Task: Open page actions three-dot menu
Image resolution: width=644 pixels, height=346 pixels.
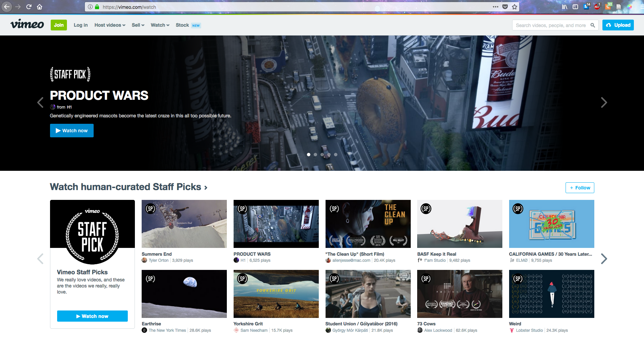Action: (496, 7)
